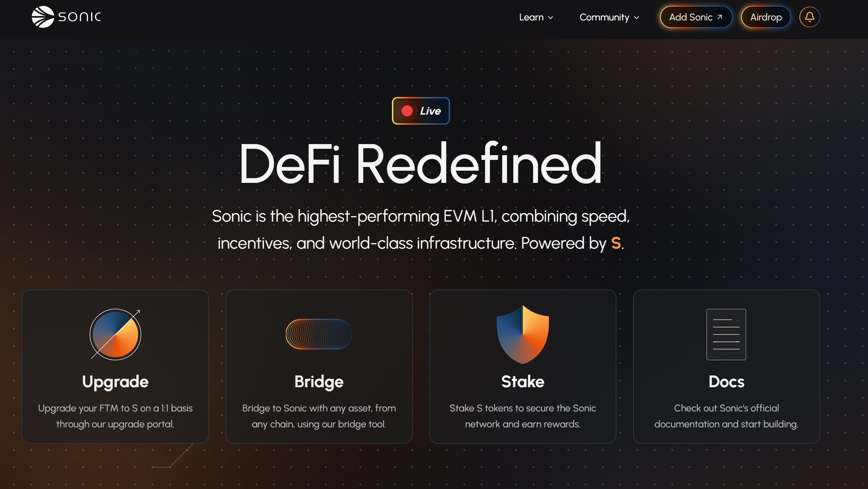Open the Community menu
This screenshot has height=489, width=868.
(604, 17)
